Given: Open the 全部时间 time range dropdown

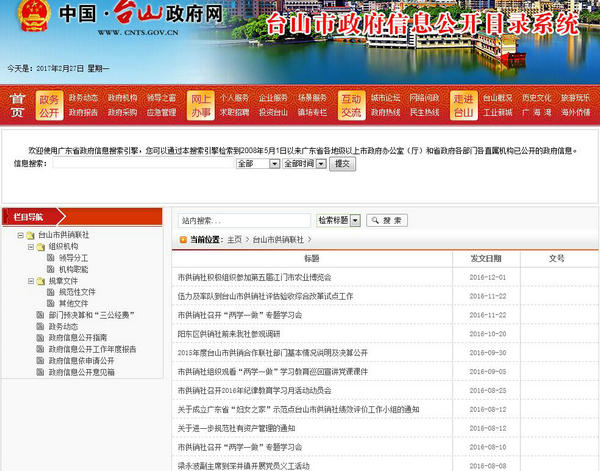Looking at the screenshot, I should pyautogui.click(x=303, y=163).
